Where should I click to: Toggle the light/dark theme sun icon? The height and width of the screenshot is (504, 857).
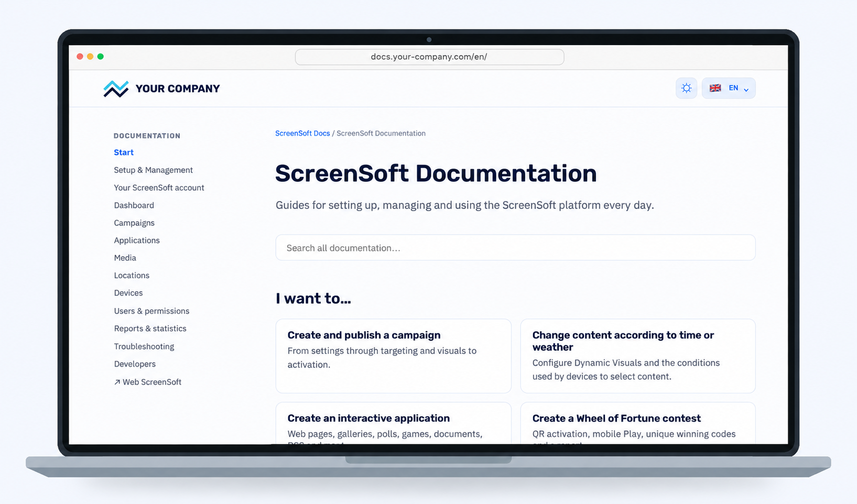686,88
